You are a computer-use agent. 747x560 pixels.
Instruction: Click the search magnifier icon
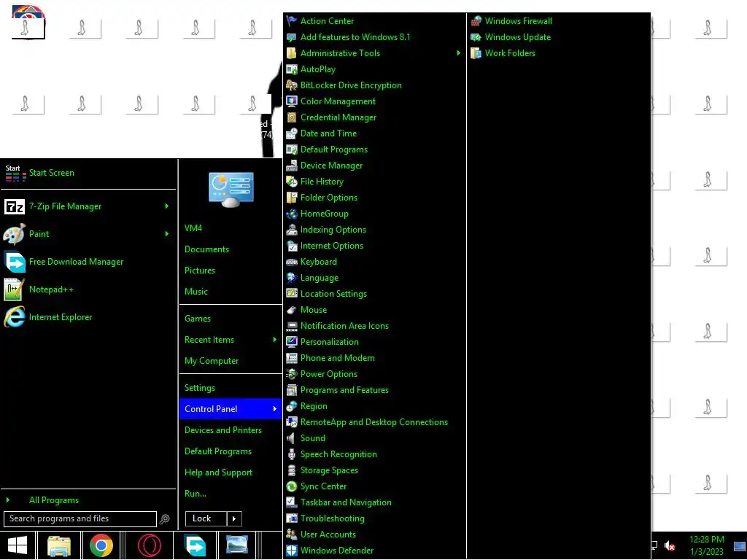(164, 519)
